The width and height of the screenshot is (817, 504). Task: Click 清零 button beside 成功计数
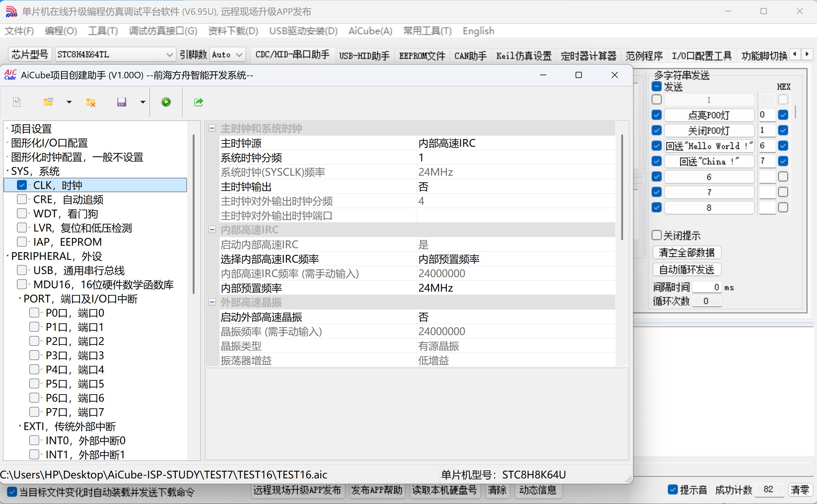coord(800,490)
